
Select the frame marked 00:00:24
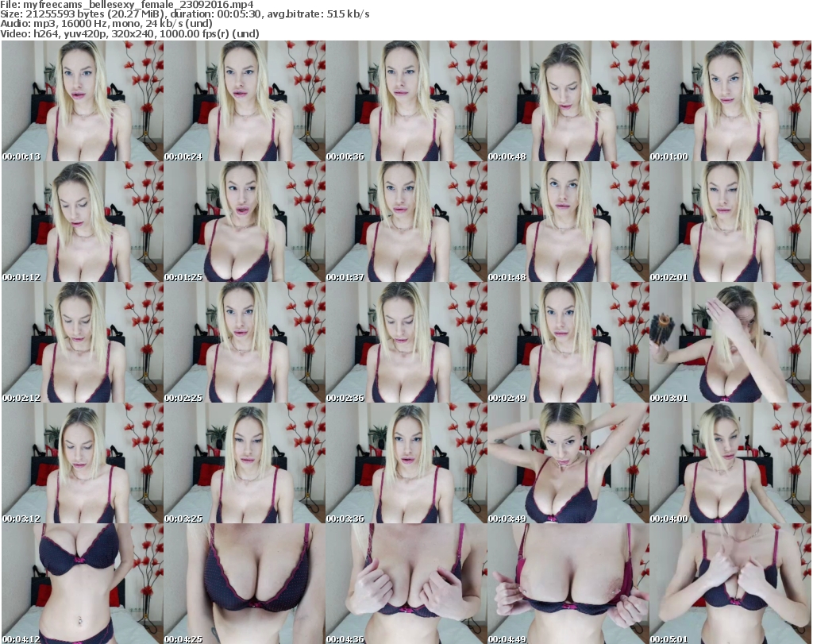[x=244, y=101]
